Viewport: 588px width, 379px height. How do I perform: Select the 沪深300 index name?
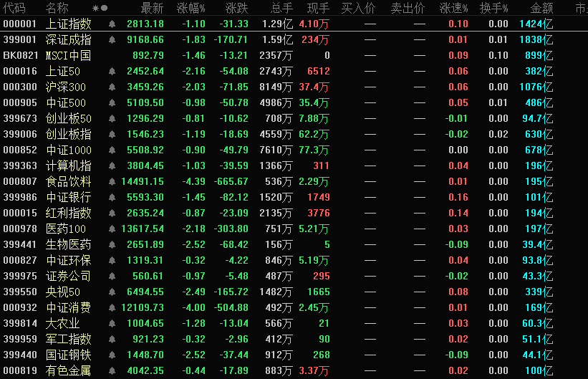tap(66, 87)
